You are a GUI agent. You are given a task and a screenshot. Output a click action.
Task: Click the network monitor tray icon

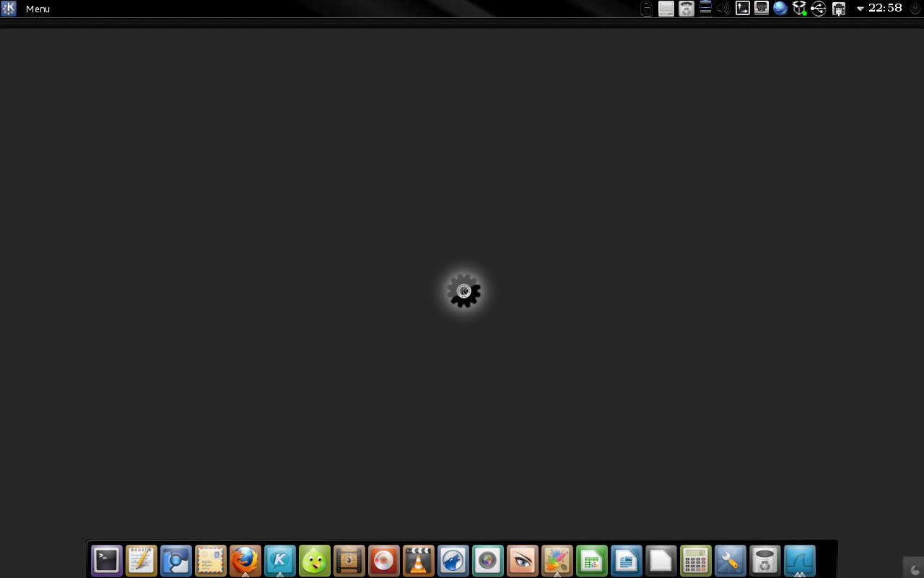tap(762, 9)
